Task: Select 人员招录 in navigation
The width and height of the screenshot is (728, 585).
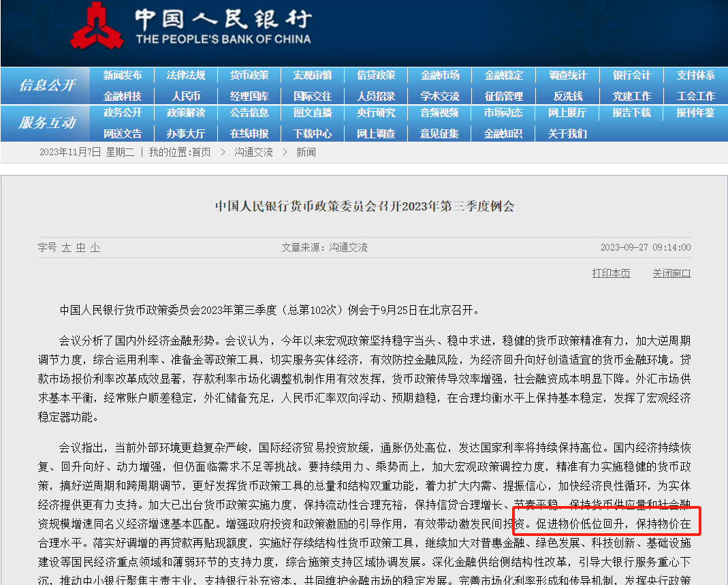Action: (x=376, y=96)
